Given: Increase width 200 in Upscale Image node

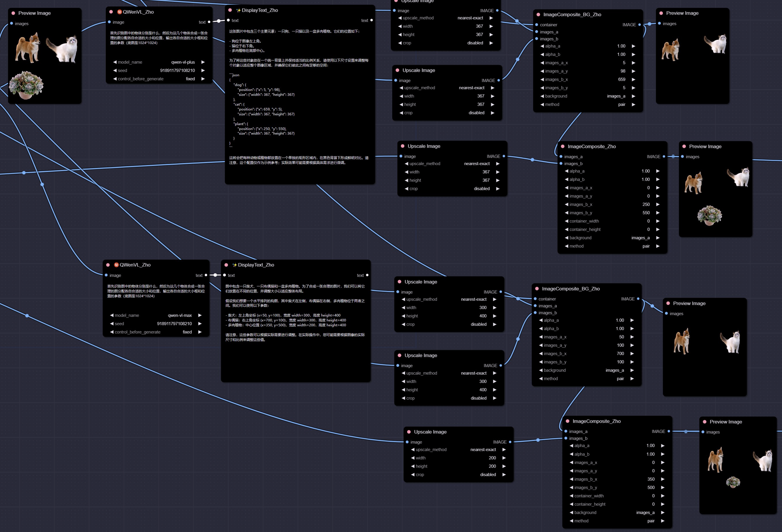Looking at the screenshot, I should (x=504, y=458).
